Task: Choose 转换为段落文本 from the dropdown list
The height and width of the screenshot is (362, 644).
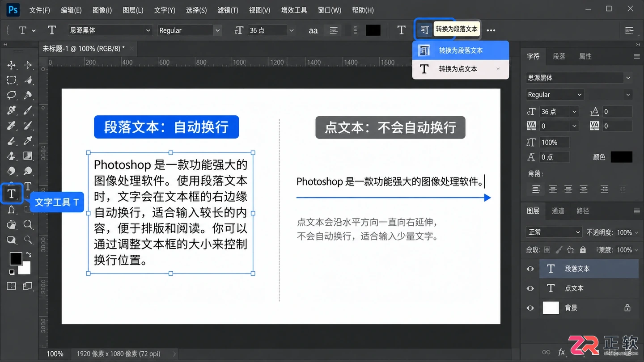Action: pos(461,51)
